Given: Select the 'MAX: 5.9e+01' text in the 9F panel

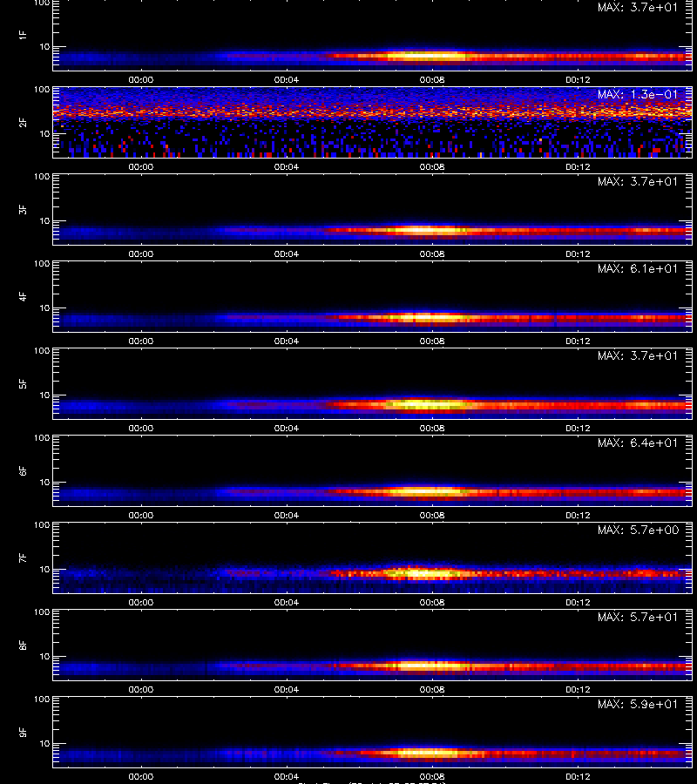Looking at the screenshot, I should 638,705.
